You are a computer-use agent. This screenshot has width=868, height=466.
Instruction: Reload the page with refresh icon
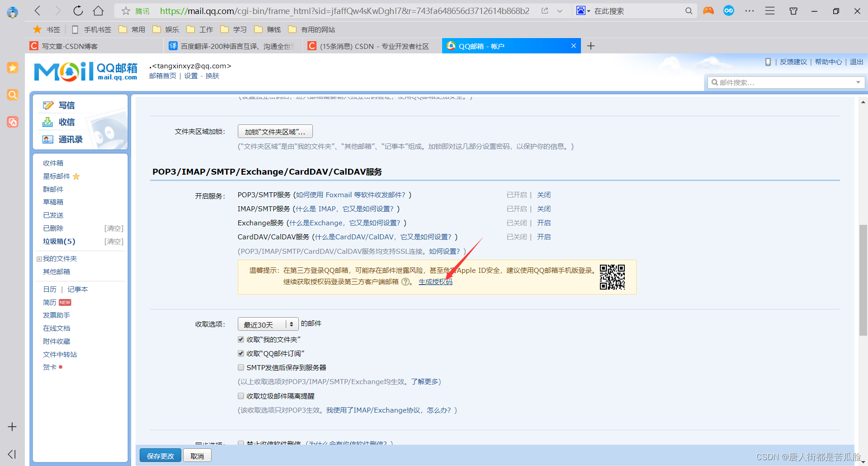[78, 11]
